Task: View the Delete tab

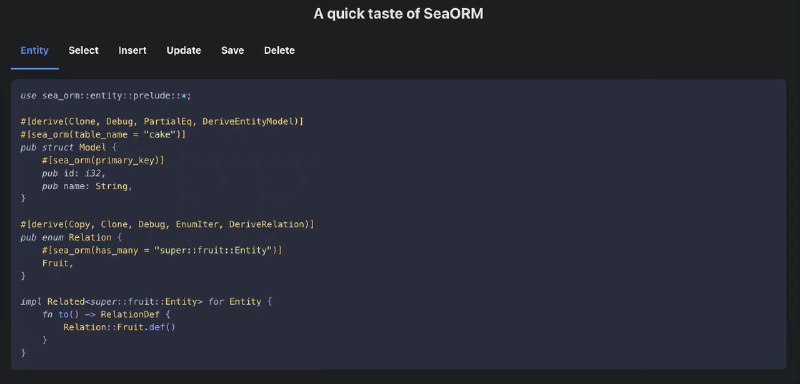Action: [x=279, y=50]
